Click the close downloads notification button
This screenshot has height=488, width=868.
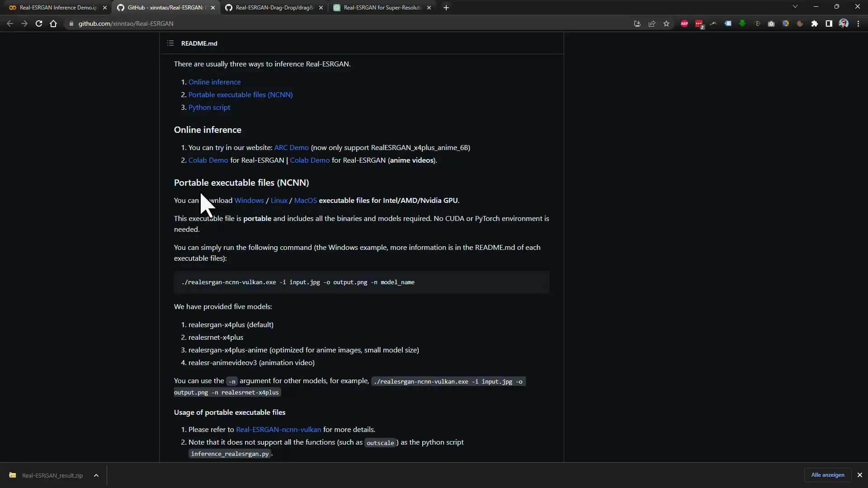pyautogui.click(x=860, y=475)
